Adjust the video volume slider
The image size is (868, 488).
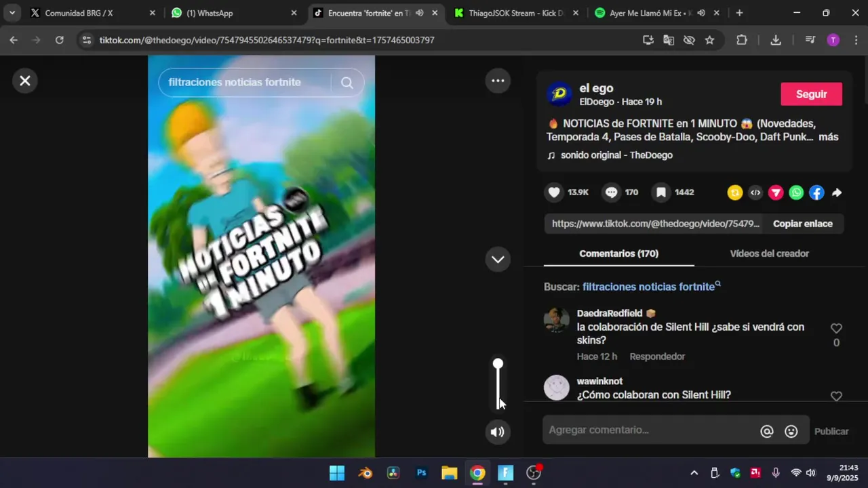tap(498, 384)
